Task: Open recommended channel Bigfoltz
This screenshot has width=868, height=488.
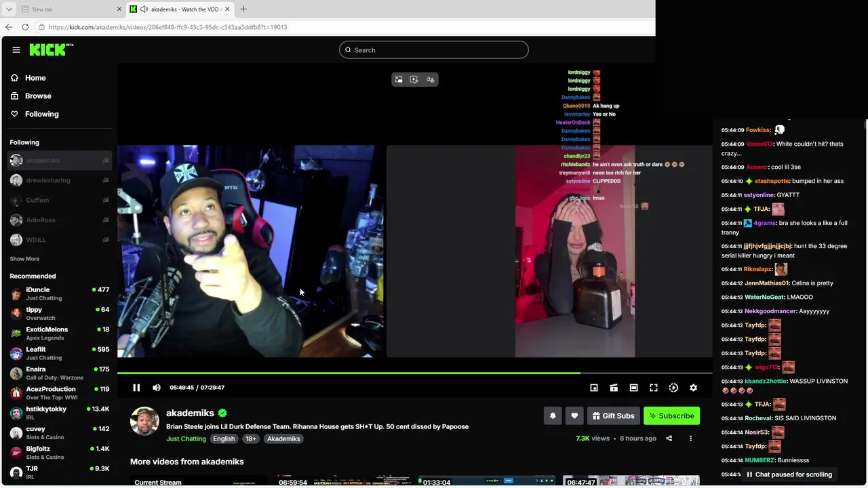Action: coord(60,453)
